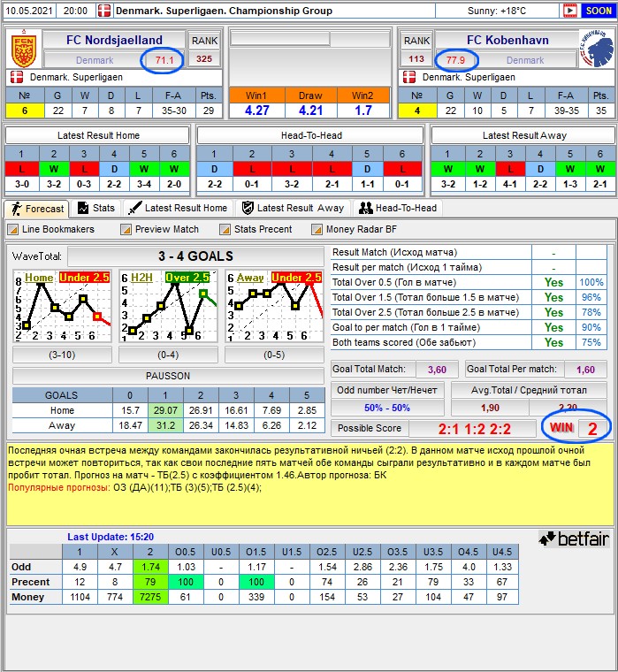Click the Possible Score 2:1 1:2 2:2 field
This screenshot has width=618, height=672.
[474, 429]
